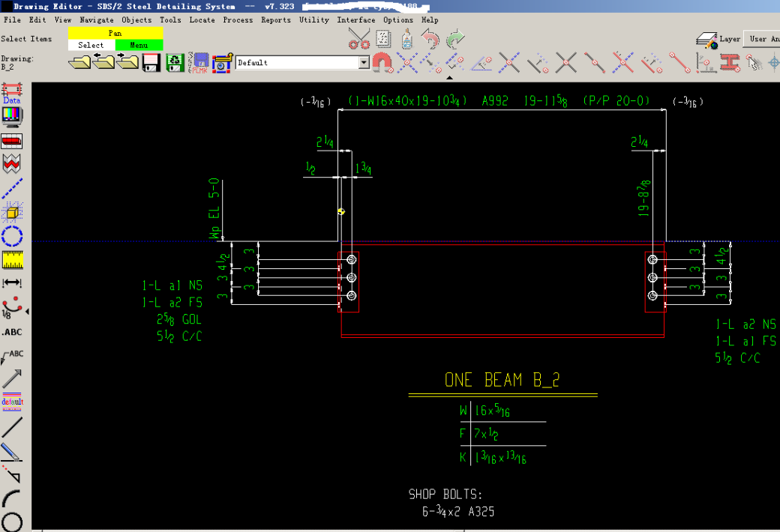780x532 pixels.
Task: Click the yellow Pan mouse binding button
Action: click(x=115, y=33)
